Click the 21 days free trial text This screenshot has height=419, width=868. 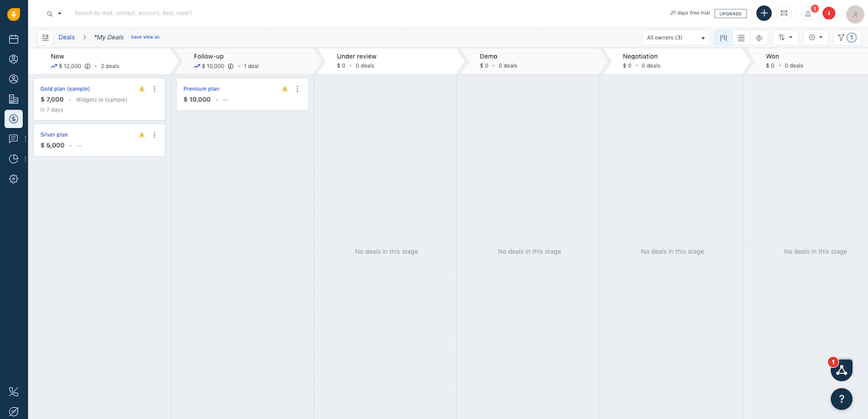click(x=689, y=13)
